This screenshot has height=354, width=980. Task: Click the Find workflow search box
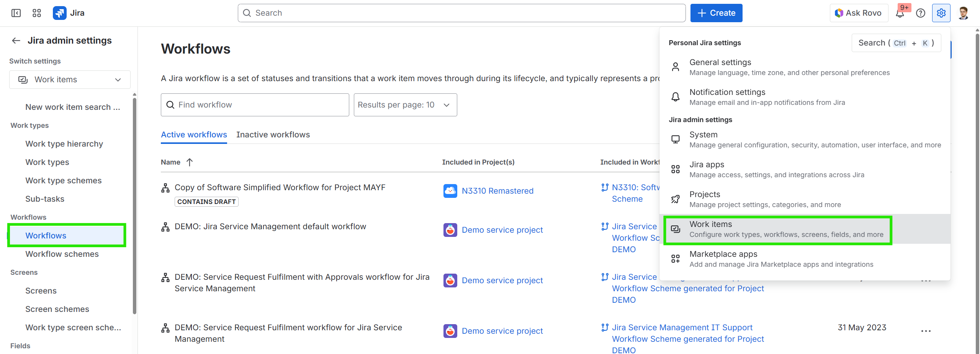(255, 105)
